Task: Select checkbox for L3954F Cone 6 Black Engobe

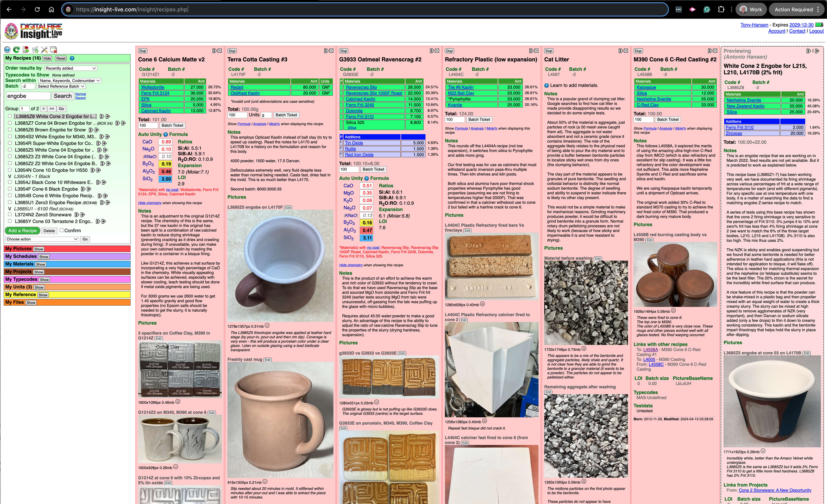Action: (x=10, y=189)
